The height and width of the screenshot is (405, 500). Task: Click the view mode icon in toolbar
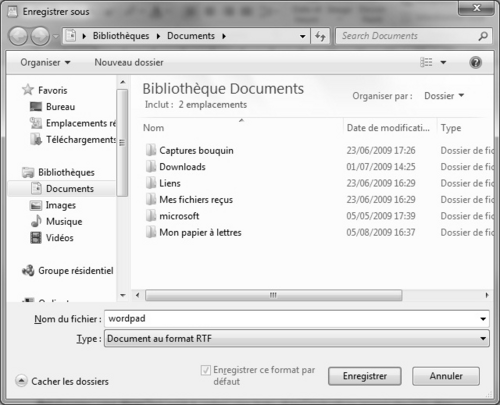[426, 62]
